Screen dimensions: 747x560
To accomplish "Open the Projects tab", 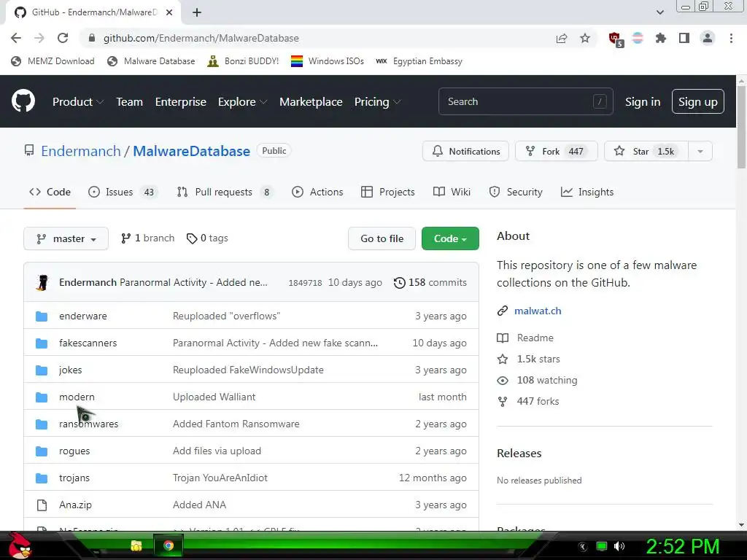I will click(x=388, y=192).
